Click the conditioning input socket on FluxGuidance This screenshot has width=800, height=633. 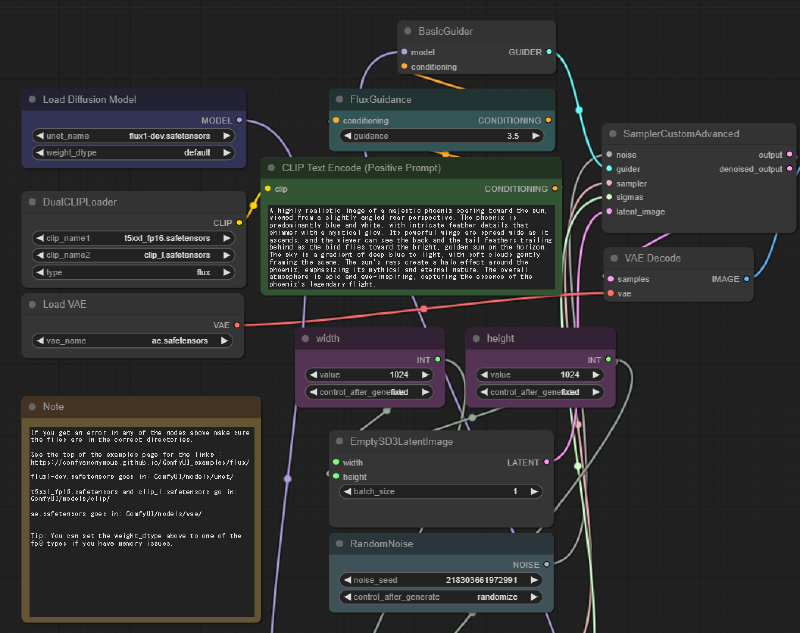pos(336,120)
